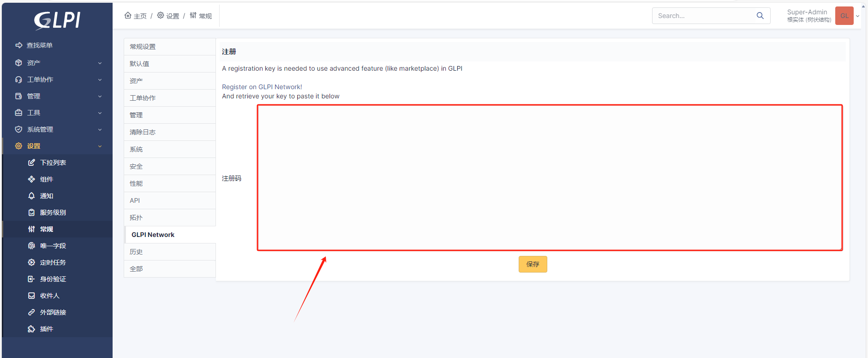Select the 工单协作 settings tab
This screenshot has height=358, width=868.
pyautogui.click(x=170, y=98)
